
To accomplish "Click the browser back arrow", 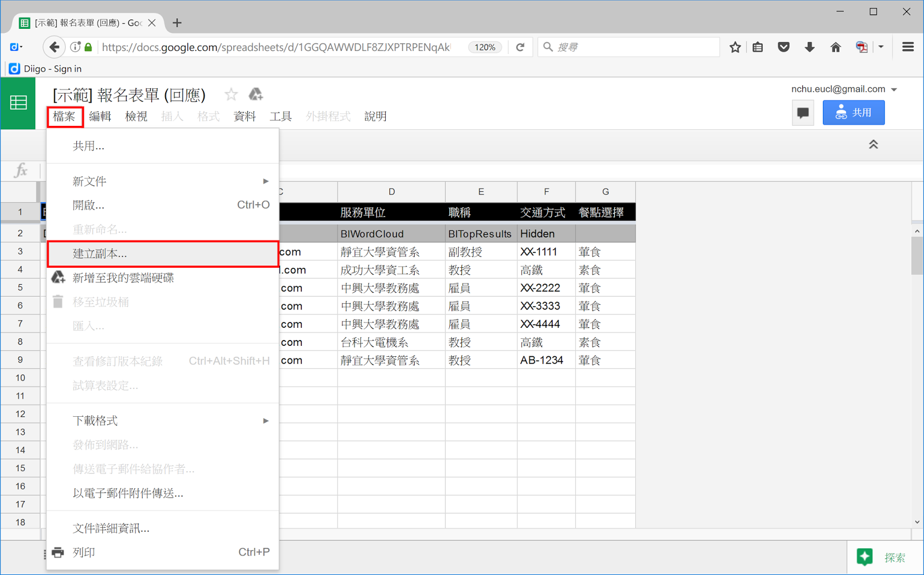I will pyautogui.click(x=54, y=47).
